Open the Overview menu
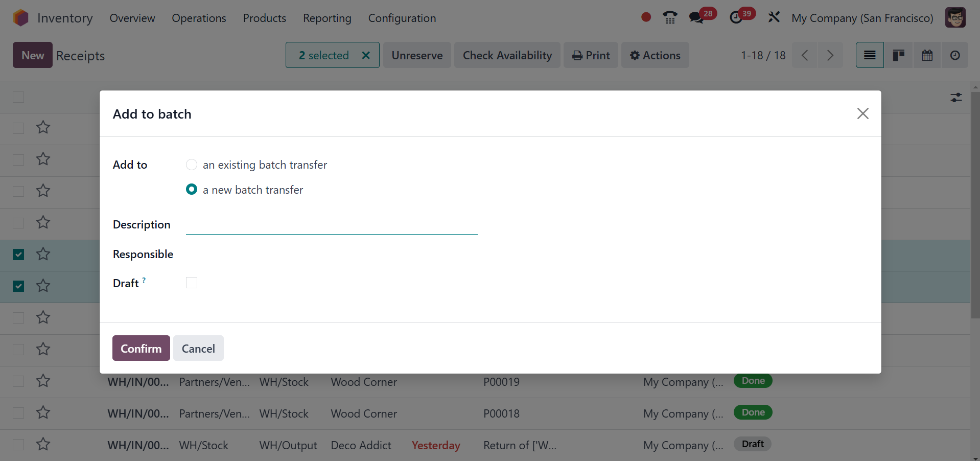The image size is (980, 461). [x=132, y=18]
